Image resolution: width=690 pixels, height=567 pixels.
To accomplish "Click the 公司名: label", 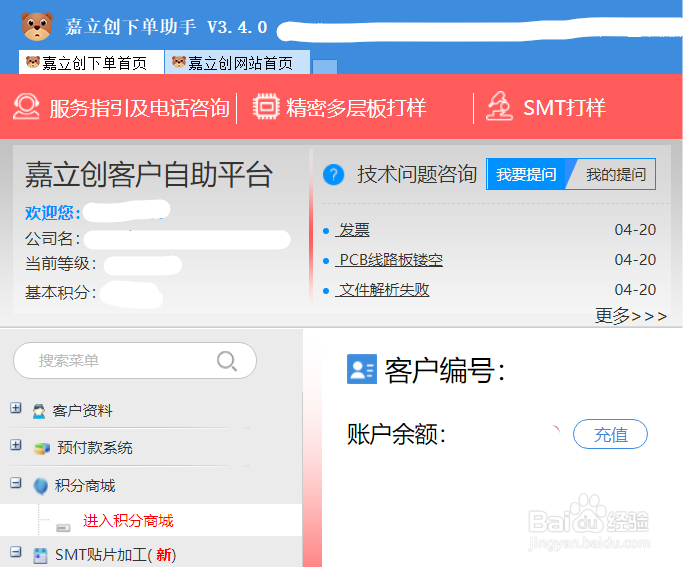I will click(x=53, y=239).
